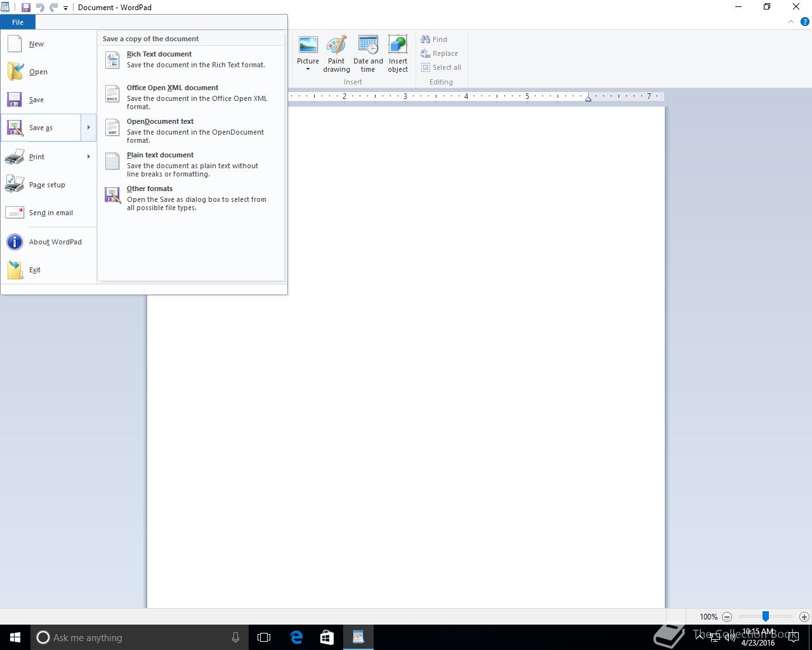Click the Save floppy disk menu icon
Screen dimensions: 812x650
click(15, 100)
